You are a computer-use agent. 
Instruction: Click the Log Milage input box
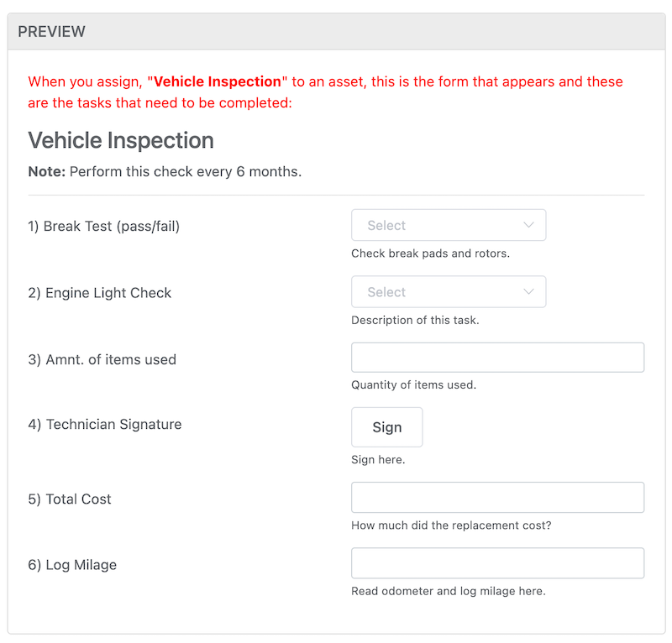pos(497,563)
